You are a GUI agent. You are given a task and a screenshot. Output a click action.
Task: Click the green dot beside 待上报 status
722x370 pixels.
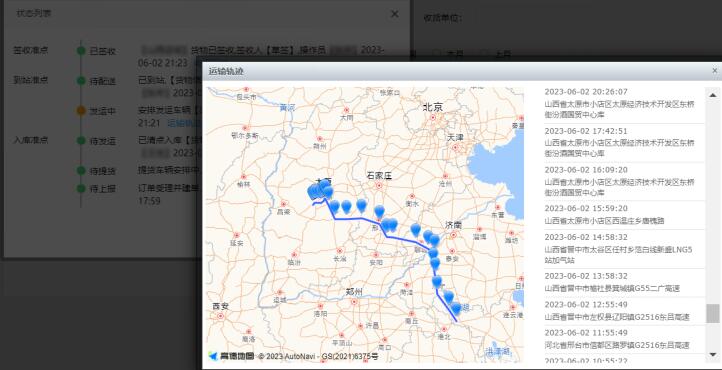[x=81, y=188]
